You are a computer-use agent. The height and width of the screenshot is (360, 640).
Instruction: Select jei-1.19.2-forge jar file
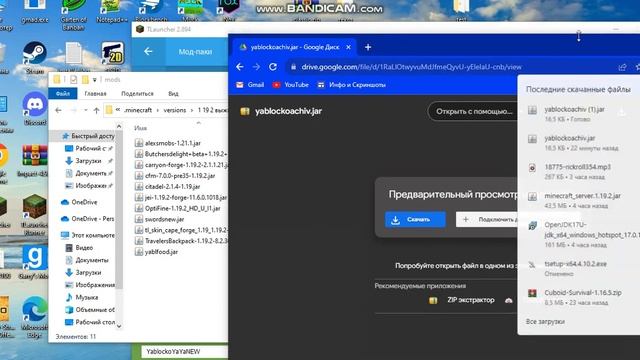(181, 198)
